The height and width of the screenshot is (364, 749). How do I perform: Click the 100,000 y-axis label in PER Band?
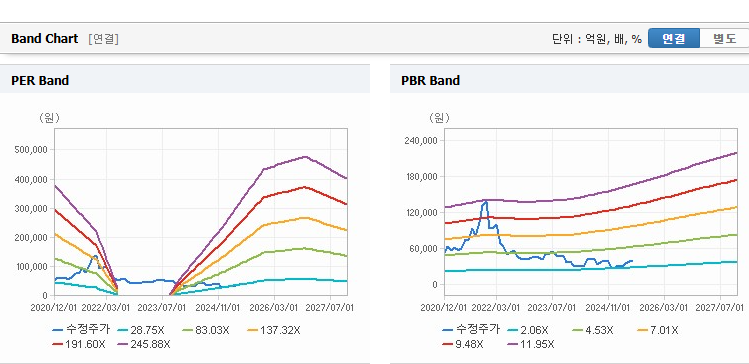tap(32, 266)
